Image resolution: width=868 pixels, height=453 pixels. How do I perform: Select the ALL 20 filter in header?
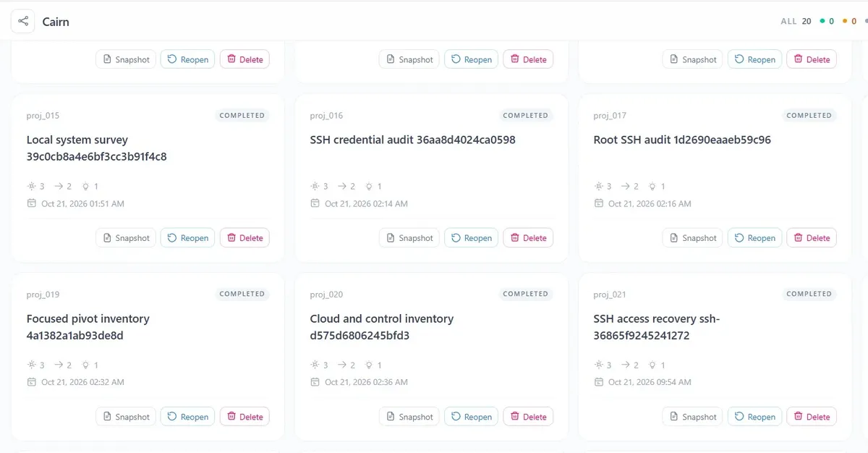796,22
